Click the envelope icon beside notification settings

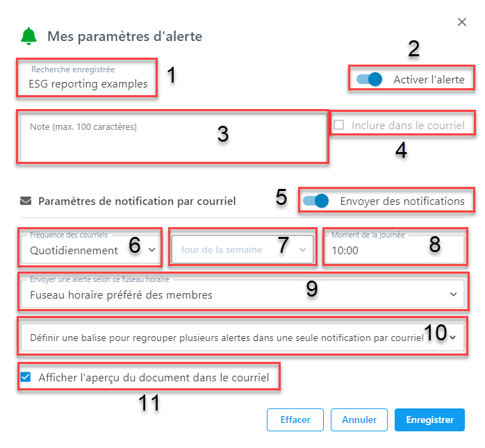(x=26, y=201)
